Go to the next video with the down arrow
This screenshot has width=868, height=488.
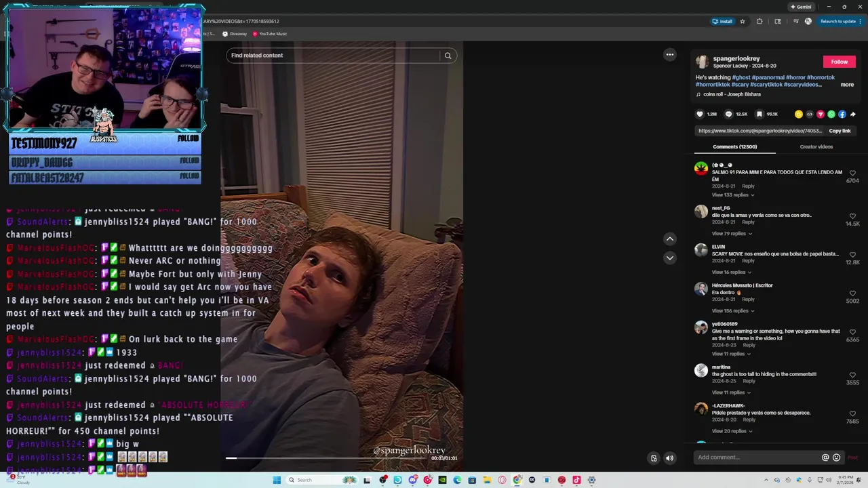coord(669,258)
